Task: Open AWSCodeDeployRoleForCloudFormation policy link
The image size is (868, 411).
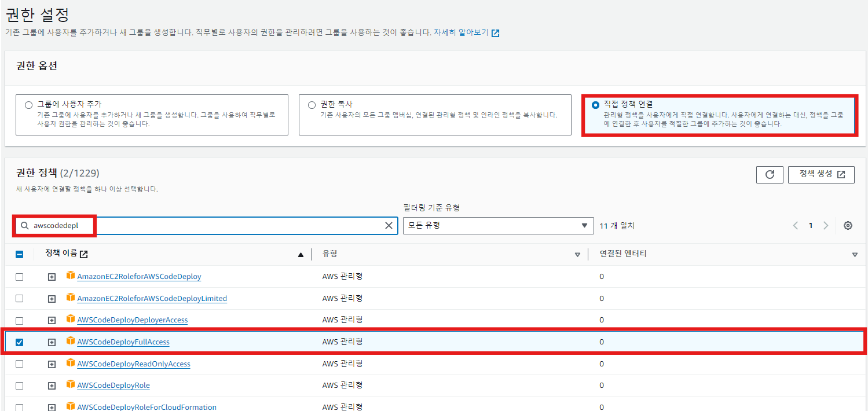Action: 147,407
